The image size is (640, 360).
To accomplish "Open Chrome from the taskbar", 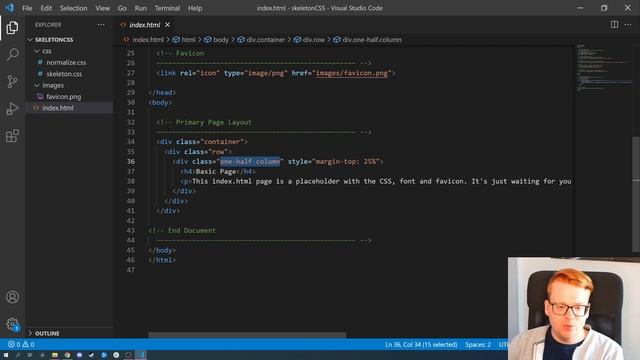I will pos(67,355).
